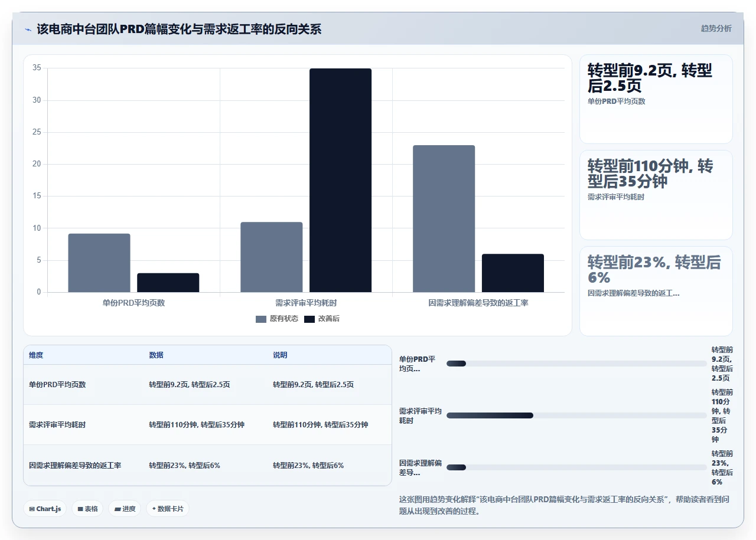This screenshot has width=756, height=540.
Task: Click the 趋势分析 label in header
Action: [716, 28]
